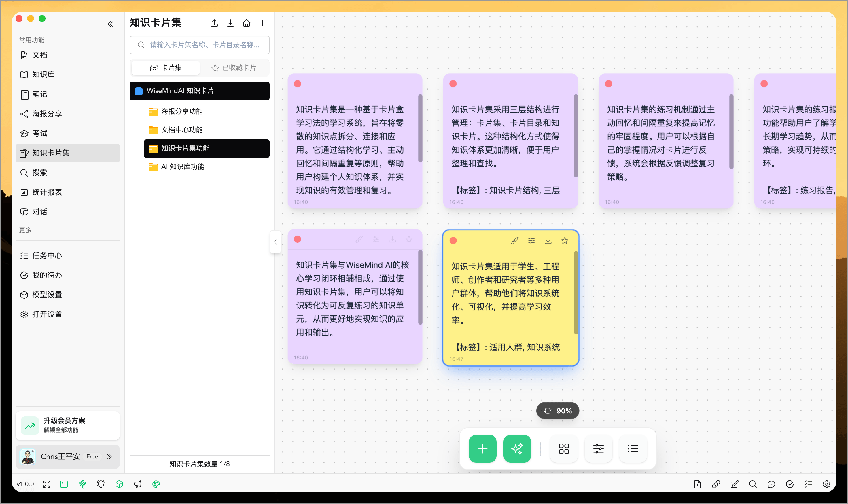Screen dimensions: 848x504
Task: Open the grid layout view
Action: (564, 449)
